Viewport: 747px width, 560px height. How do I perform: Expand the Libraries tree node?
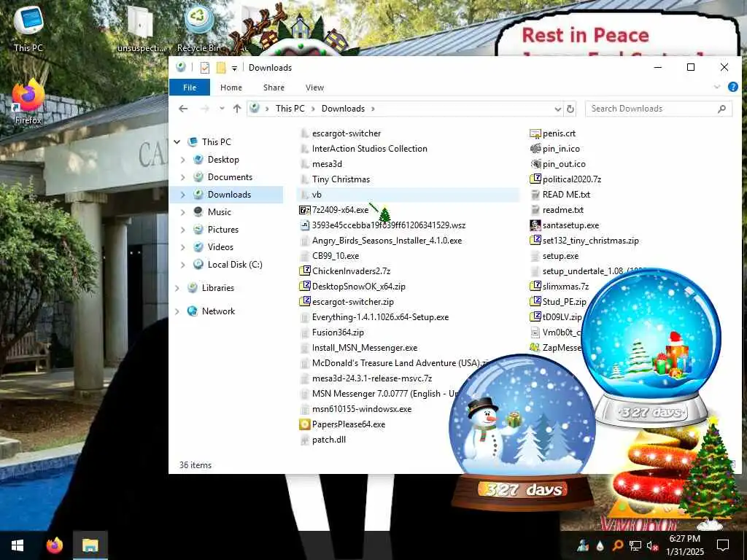177,288
